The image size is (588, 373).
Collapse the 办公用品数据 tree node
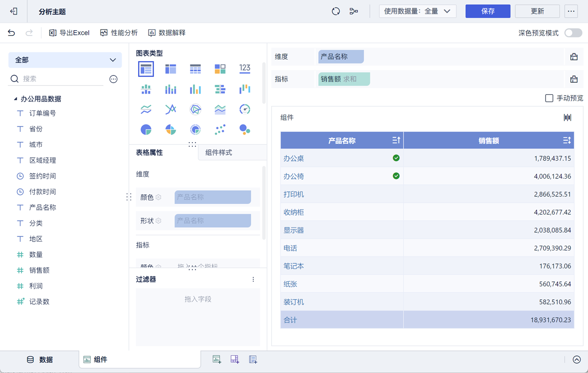click(x=15, y=99)
